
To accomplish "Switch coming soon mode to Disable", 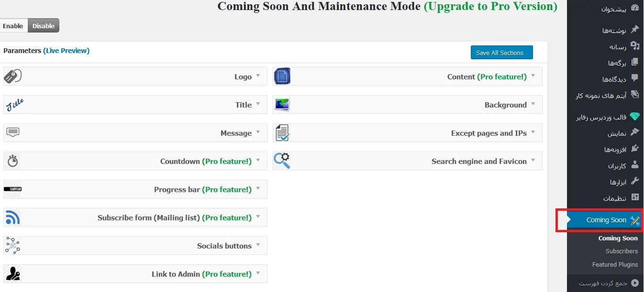I will pyautogui.click(x=44, y=26).
